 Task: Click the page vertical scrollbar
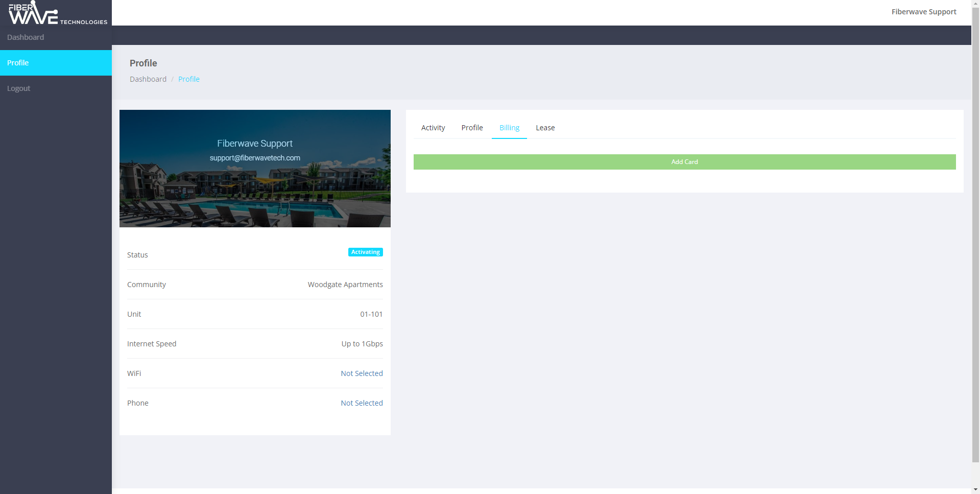point(976,235)
